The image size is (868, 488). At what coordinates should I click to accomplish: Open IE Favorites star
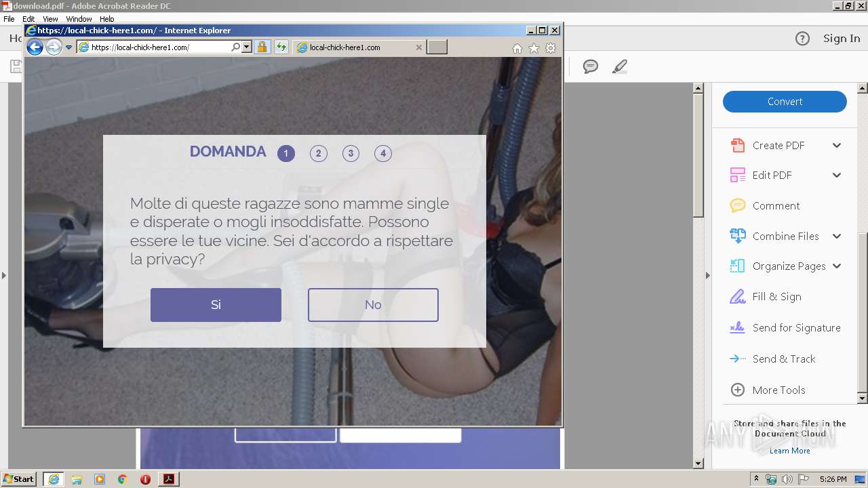tap(534, 48)
